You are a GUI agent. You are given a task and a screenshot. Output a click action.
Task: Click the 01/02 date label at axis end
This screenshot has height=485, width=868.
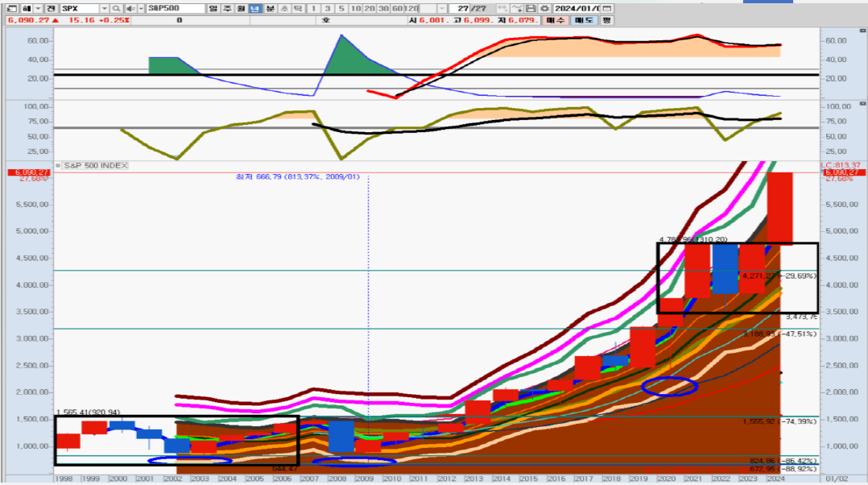(x=837, y=479)
